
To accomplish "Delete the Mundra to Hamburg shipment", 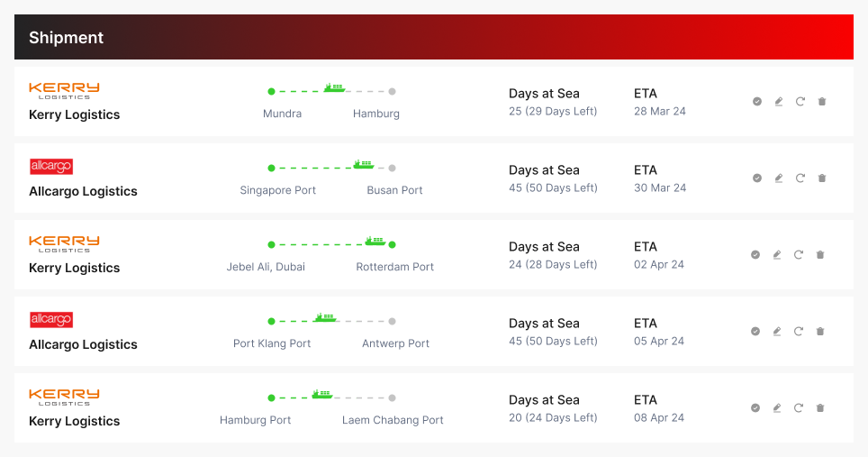I will pyautogui.click(x=822, y=102).
